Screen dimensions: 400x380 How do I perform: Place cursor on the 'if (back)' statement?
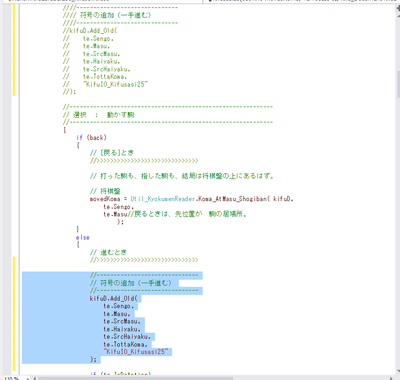tap(91, 137)
